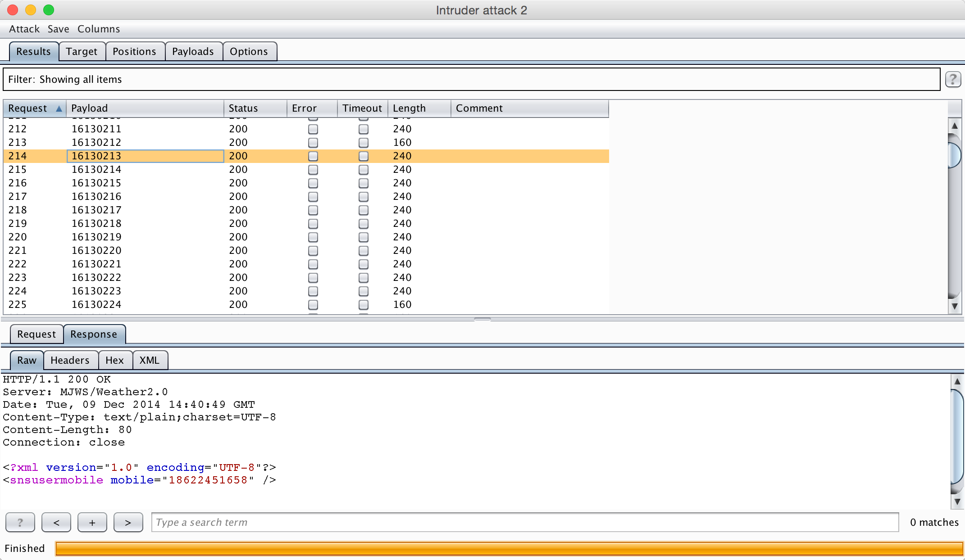Click mobile number 18622451658 in response

pyautogui.click(x=208, y=480)
